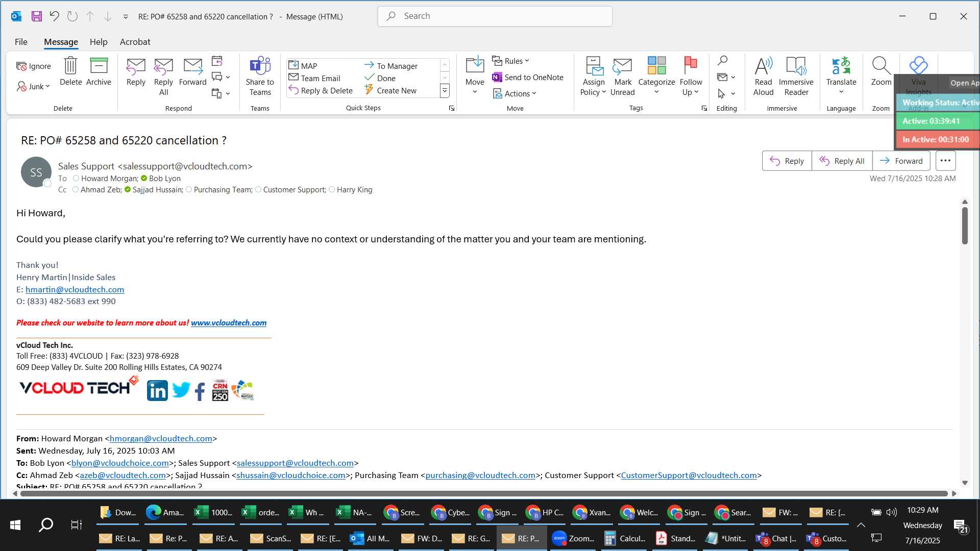The height and width of the screenshot is (551, 980).
Task: Click Bob Lyon green presence indicator
Action: point(144,179)
